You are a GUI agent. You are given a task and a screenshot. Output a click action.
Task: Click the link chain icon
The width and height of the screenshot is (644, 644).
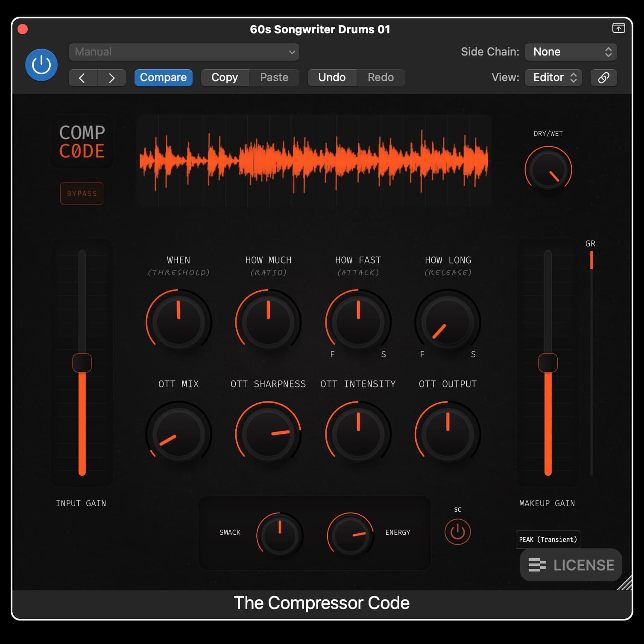pyautogui.click(x=603, y=78)
